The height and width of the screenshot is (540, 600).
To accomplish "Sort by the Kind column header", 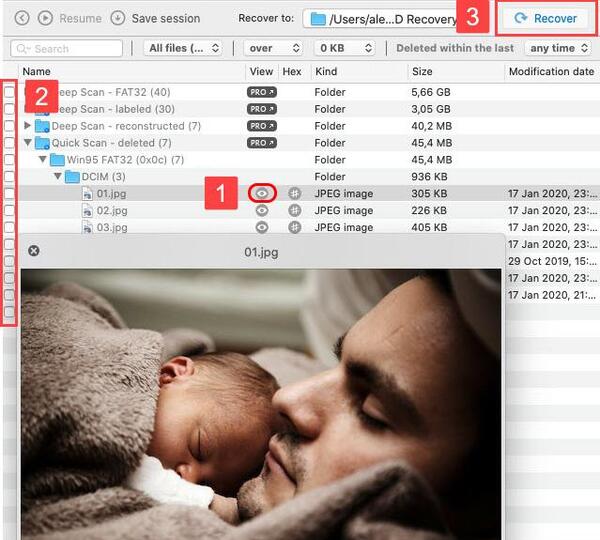I will coord(326,72).
